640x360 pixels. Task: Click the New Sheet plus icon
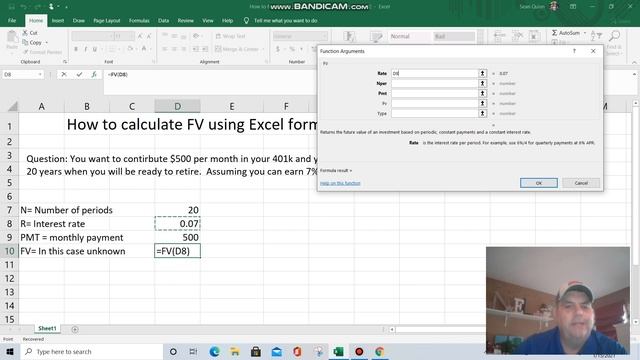tap(75, 329)
